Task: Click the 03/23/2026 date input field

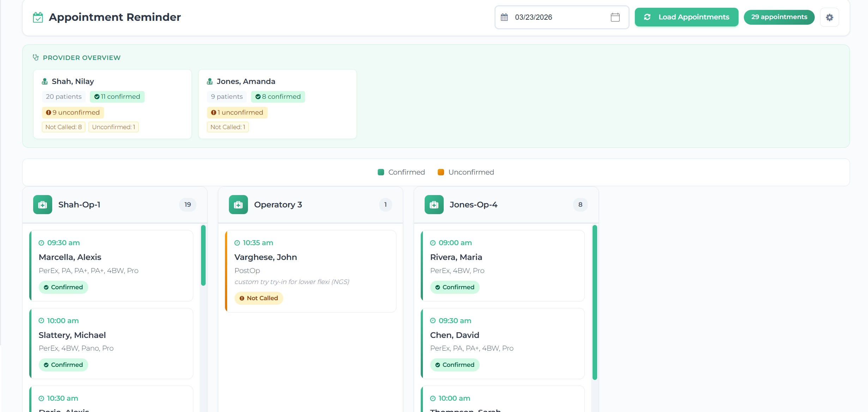Action: pos(557,17)
